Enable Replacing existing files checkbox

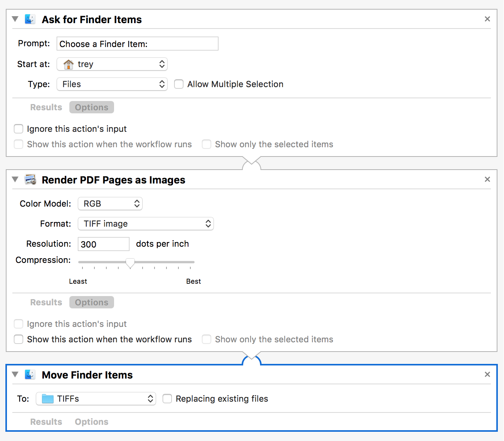(167, 399)
